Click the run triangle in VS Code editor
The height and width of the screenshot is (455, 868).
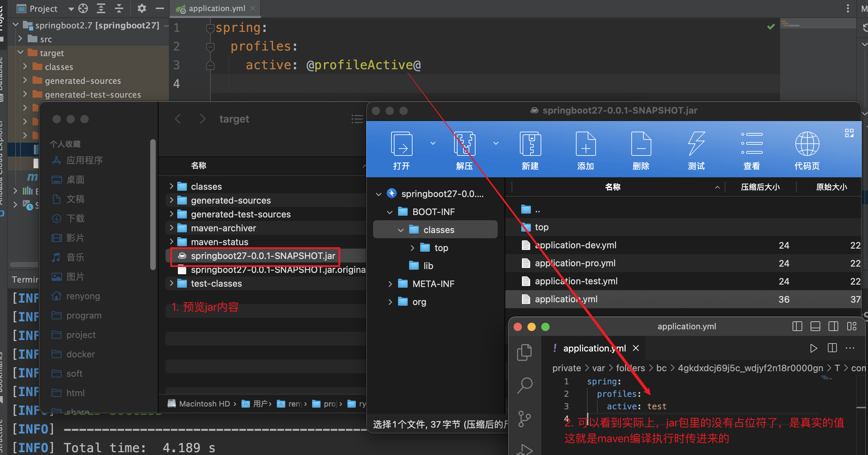(813, 348)
